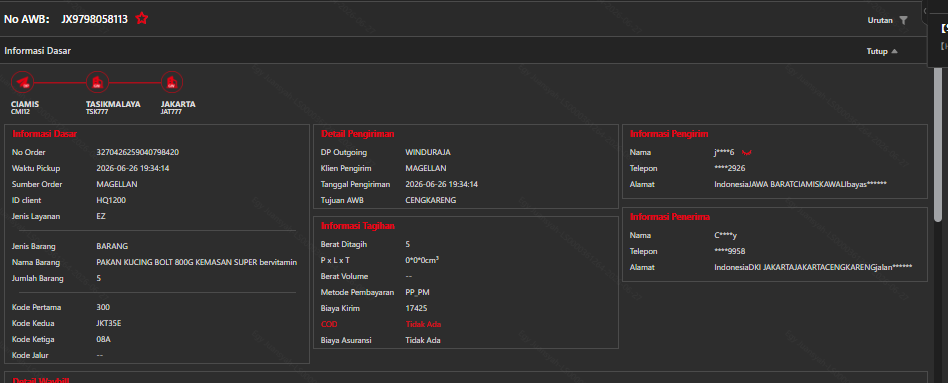
Task: Click the TSK777 station code
Action: pyautogui.click(x=96, y=111)
